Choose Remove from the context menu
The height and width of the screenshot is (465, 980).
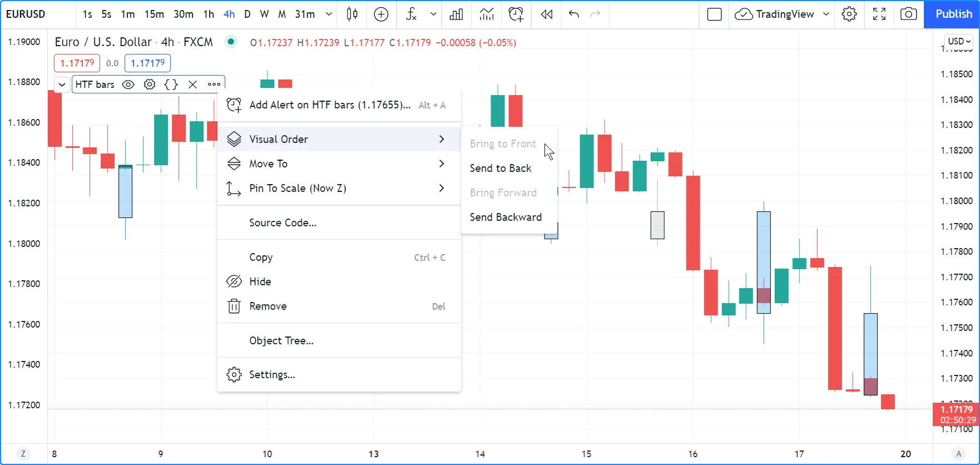point(268,306)
